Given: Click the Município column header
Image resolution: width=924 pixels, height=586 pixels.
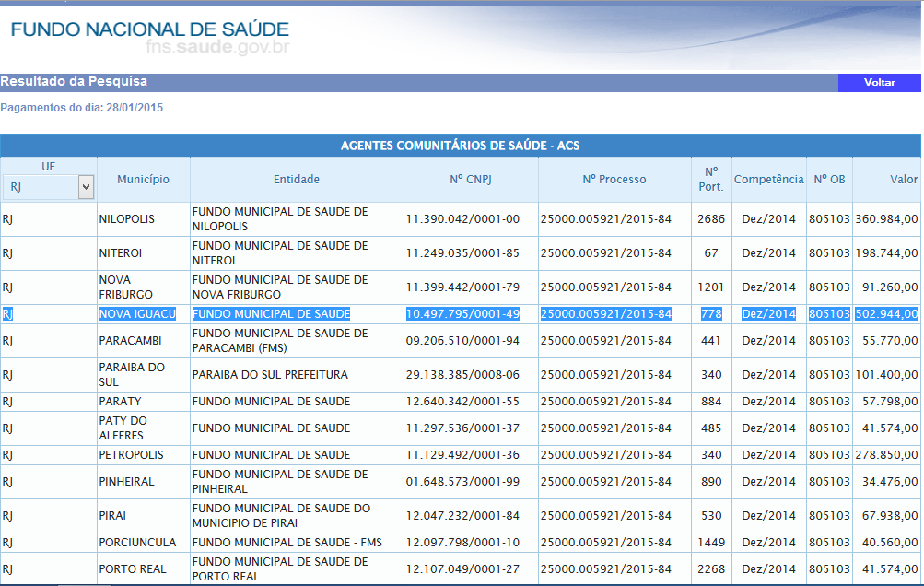Looking at the screenshot, I should (143, 180).
